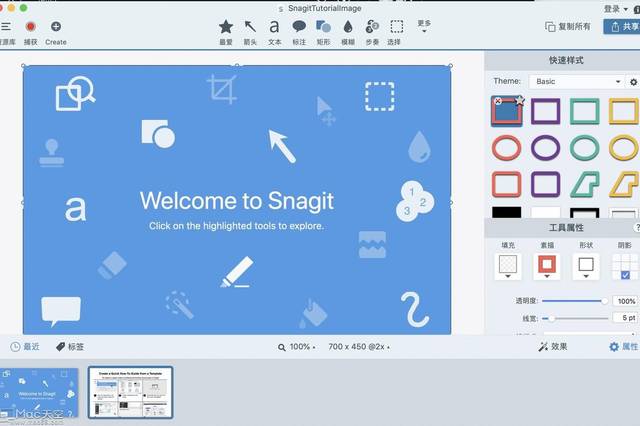Click the highlighter icon on canvas
The image size is (640, 426).
tap(237, 272)
